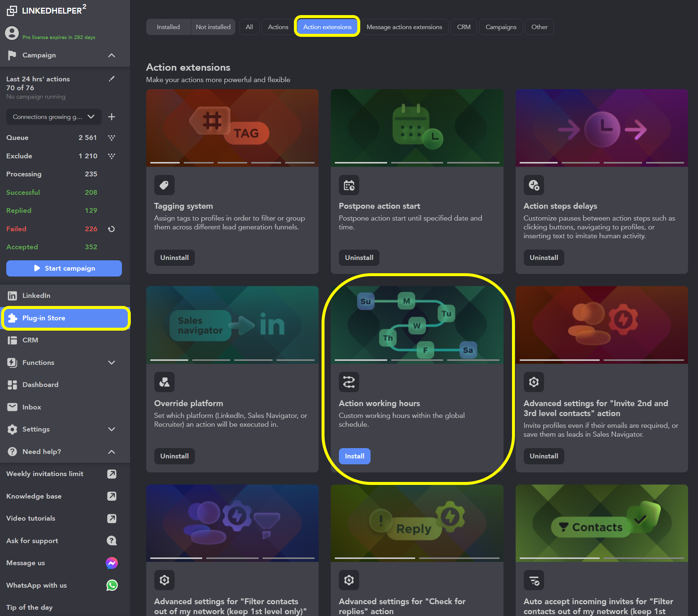The image size is (698, 616).
Task: Switch to the Campaigns tab
Action: [x=501, y=27]
